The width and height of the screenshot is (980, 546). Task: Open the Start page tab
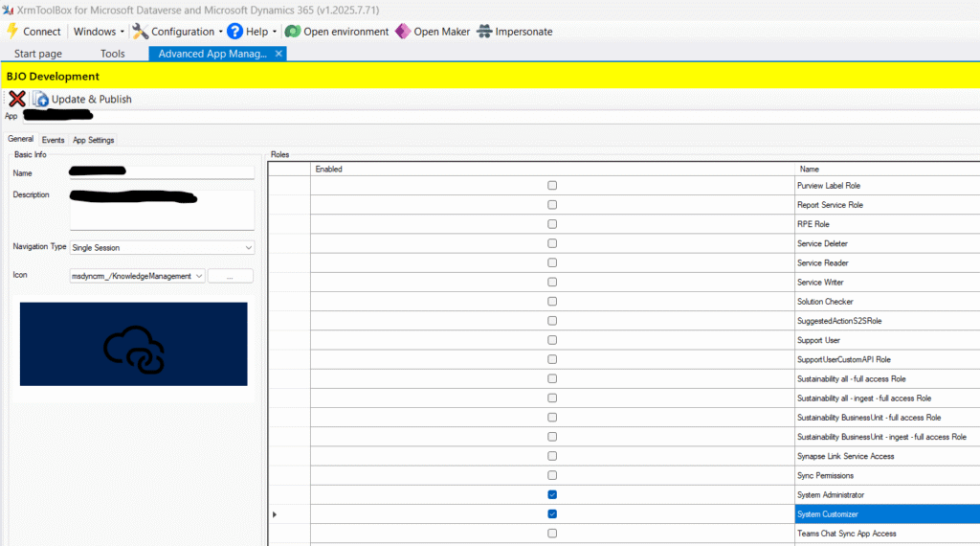pyautogui.click(x=38, y=54)
